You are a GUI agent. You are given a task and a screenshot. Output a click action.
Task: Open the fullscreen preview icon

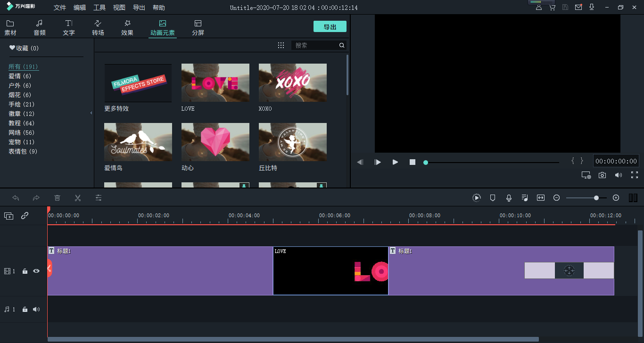pyautogui.click(x=634, y=175)
